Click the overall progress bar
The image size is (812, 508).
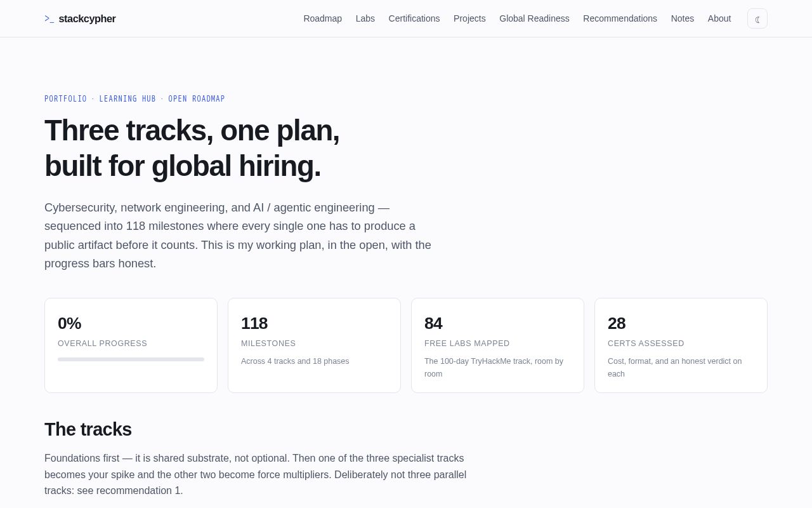click(131, 359)
